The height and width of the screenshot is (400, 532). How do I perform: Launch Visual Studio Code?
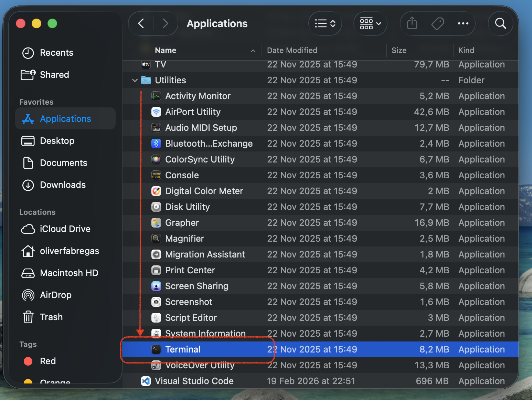pyautogui.click(x=146, y=381)
